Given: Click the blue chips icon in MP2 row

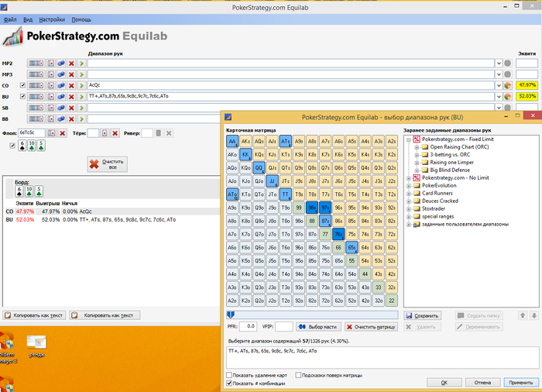Looking at the screenshot, I should pos(61,64).
